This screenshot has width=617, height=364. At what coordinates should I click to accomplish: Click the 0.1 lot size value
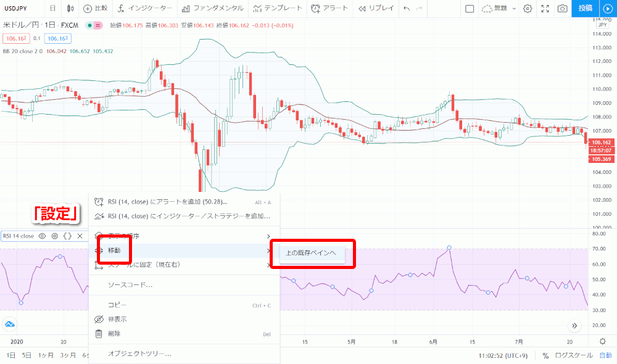pyautogui.click(x=37, y=39)
